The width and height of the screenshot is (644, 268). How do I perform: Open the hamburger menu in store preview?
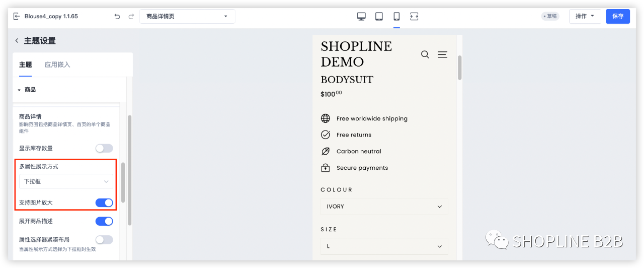click(442, 54)
